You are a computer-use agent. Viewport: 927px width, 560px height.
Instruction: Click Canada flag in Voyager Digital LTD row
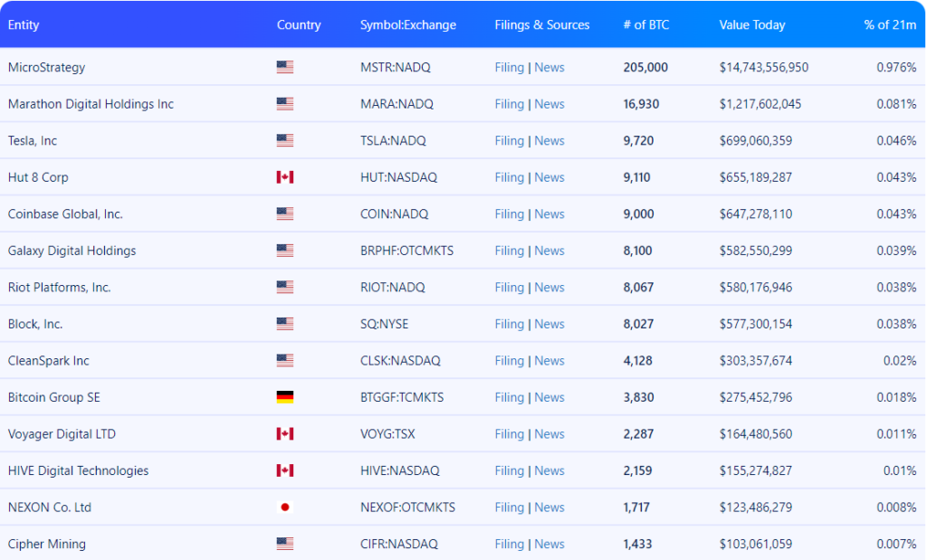285,434
